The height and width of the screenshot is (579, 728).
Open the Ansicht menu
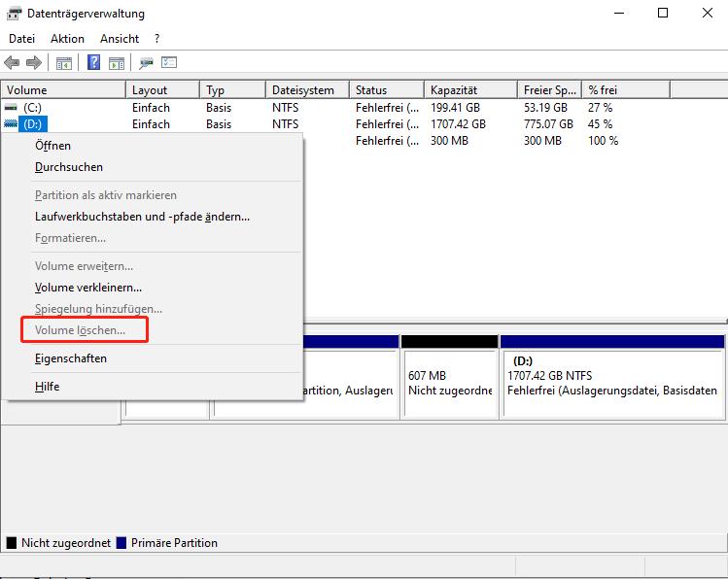tap(120, 39)
